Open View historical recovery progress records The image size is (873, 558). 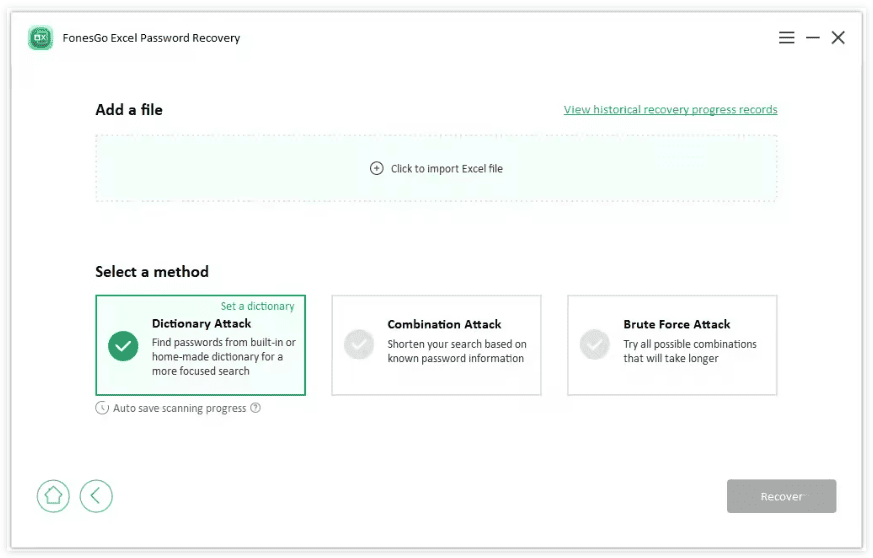(670, 109)
